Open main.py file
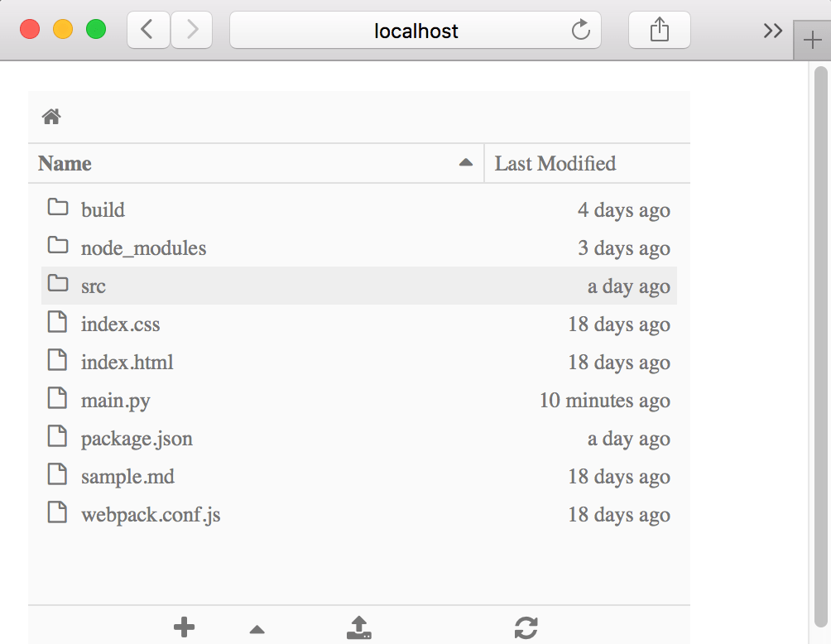Viewport: 831px width, 644px height. 115,401
